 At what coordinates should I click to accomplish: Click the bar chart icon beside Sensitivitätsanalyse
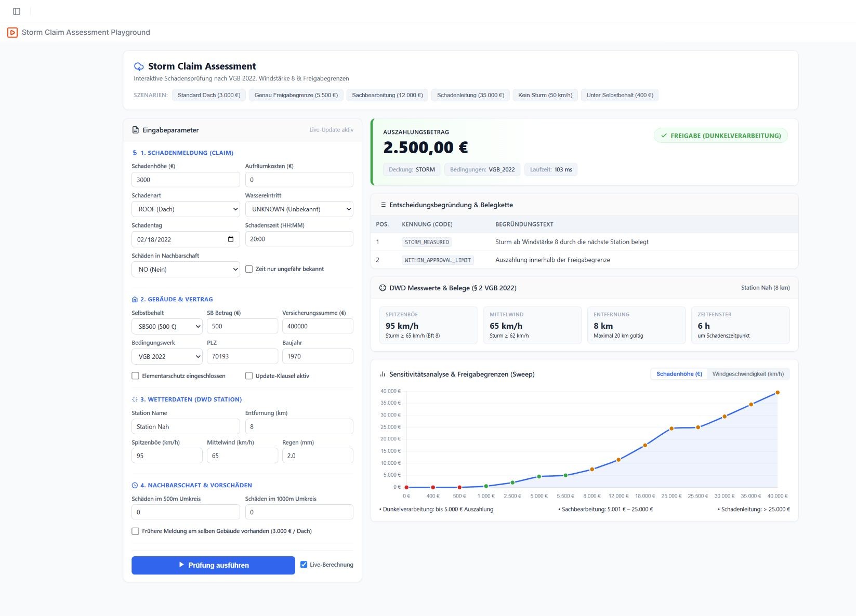tap(383, 374)
